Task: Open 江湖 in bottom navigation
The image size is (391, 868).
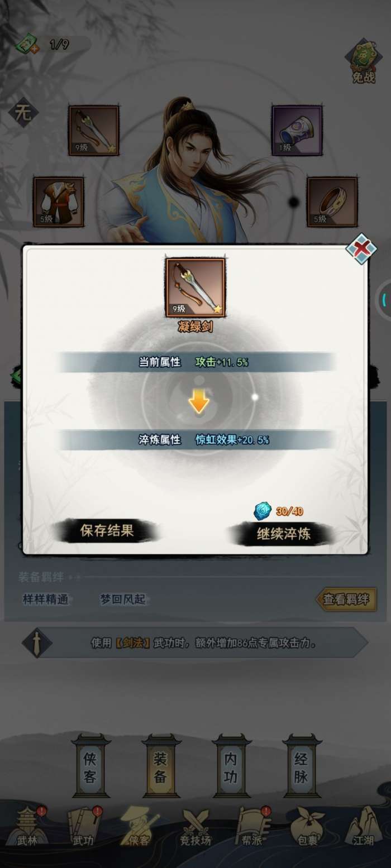Action: [x=364, y=826]
